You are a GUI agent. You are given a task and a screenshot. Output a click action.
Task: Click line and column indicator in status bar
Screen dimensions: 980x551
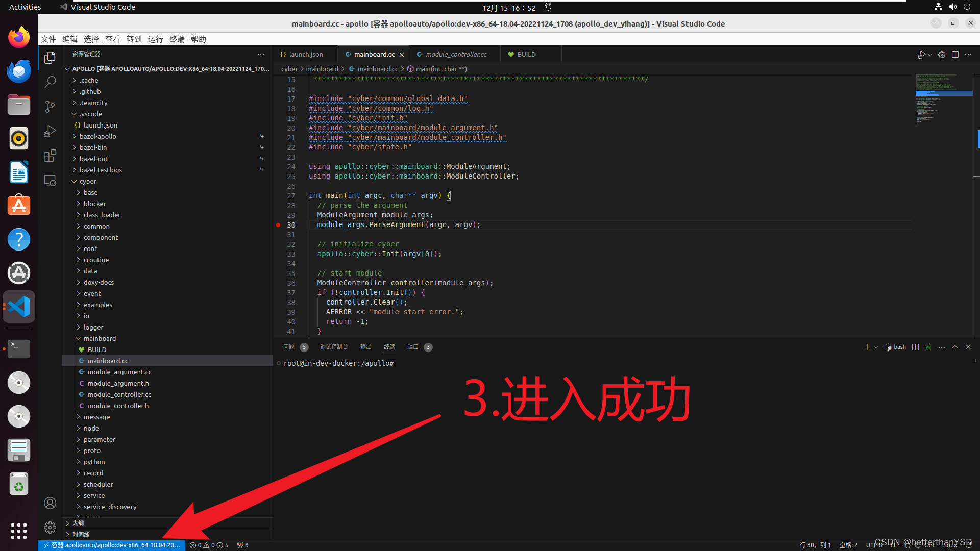point(815,545)
